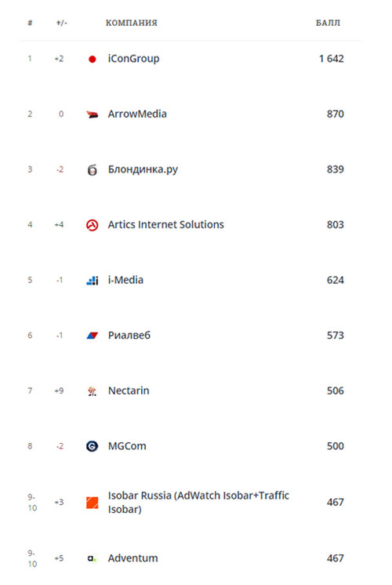Click the Adventum logo icon

(92, 558)
